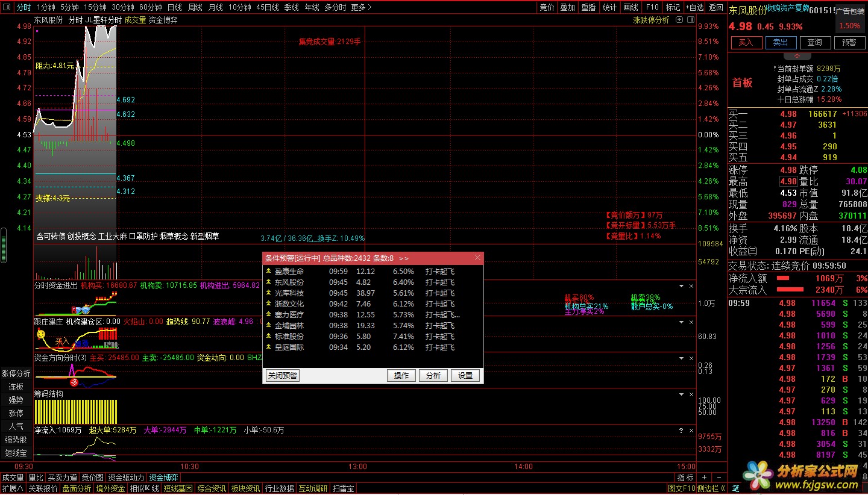Open the 资金方向分时 panel dropdown arrow
The image size is (868, 495).
(682, 358)
